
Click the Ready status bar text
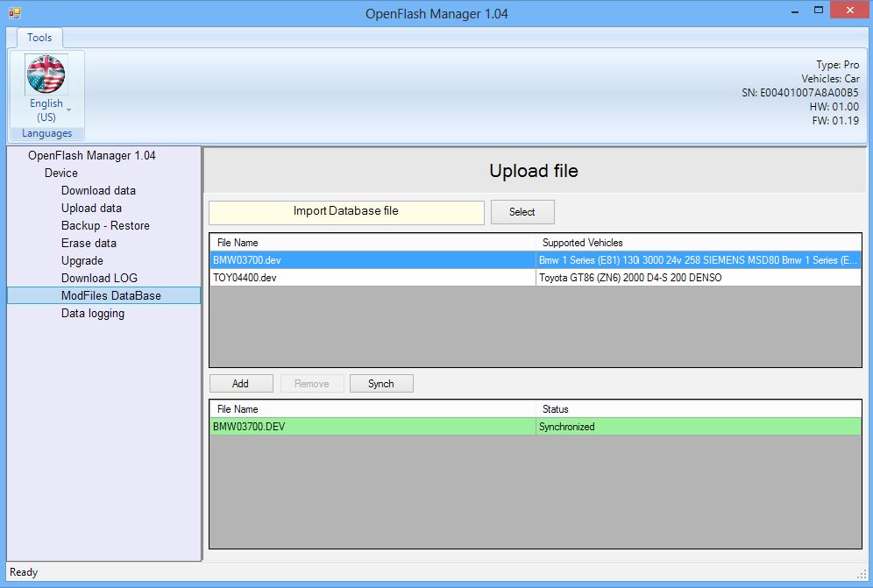click(24, 572)
